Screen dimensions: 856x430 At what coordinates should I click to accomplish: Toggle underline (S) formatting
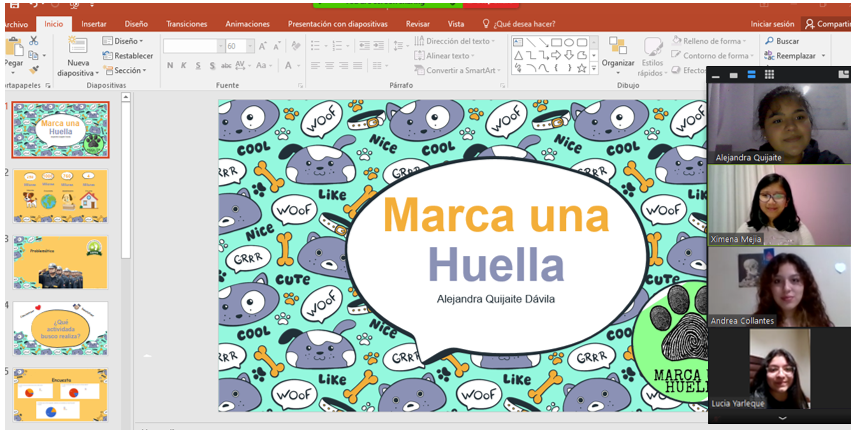click(x=198, y=66)
